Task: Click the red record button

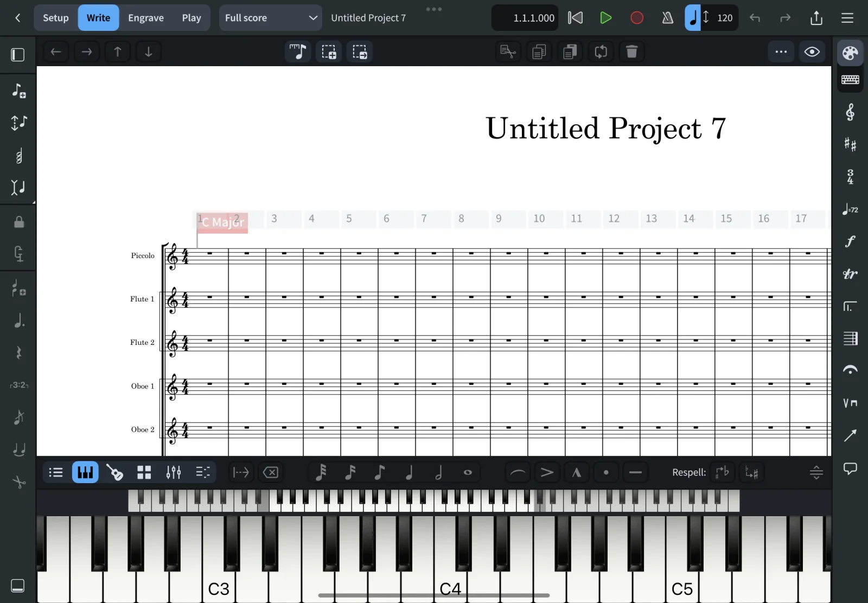Action: [x=637, y=18]
